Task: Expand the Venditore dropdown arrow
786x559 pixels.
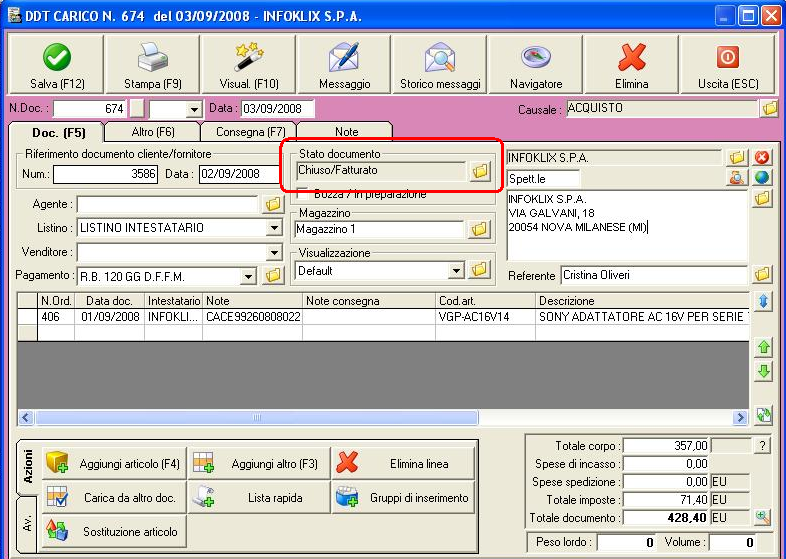Action: tap(274, 252)
